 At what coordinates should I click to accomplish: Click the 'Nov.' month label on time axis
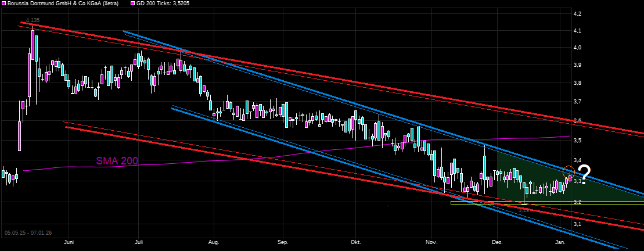click(x=433, y=242)
